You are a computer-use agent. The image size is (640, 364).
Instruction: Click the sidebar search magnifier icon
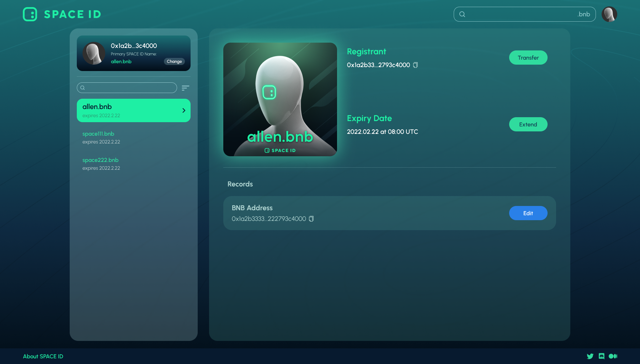coord(82,88)
